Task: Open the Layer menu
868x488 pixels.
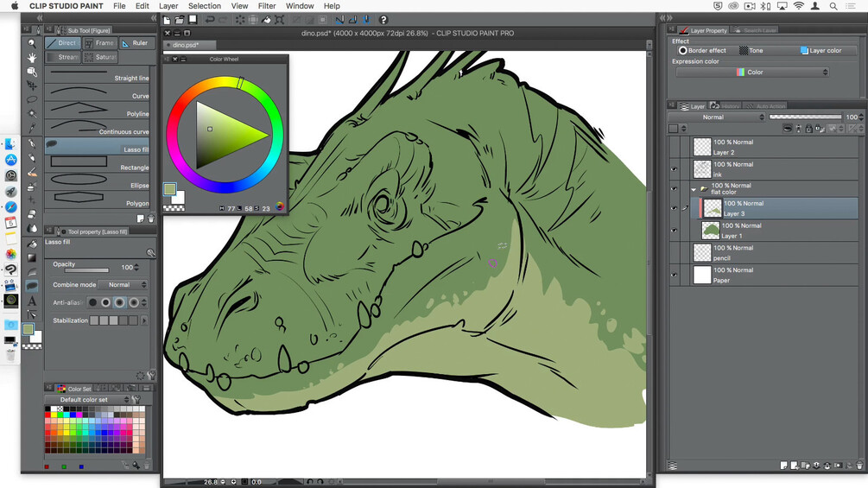Action: (x=168, y=6)
